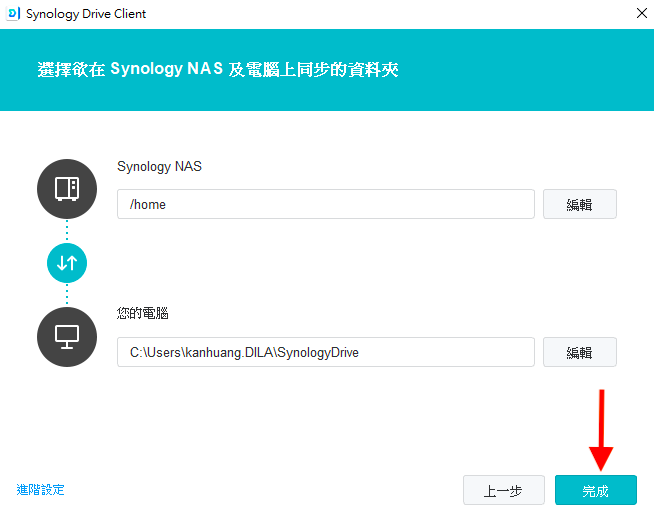Click the 完成 button to finish setup

pos(595,490)
